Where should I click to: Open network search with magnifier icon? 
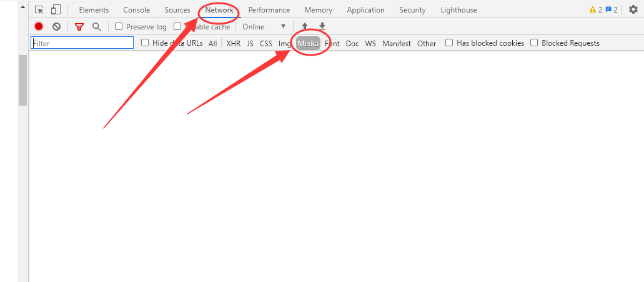point(96,27)
